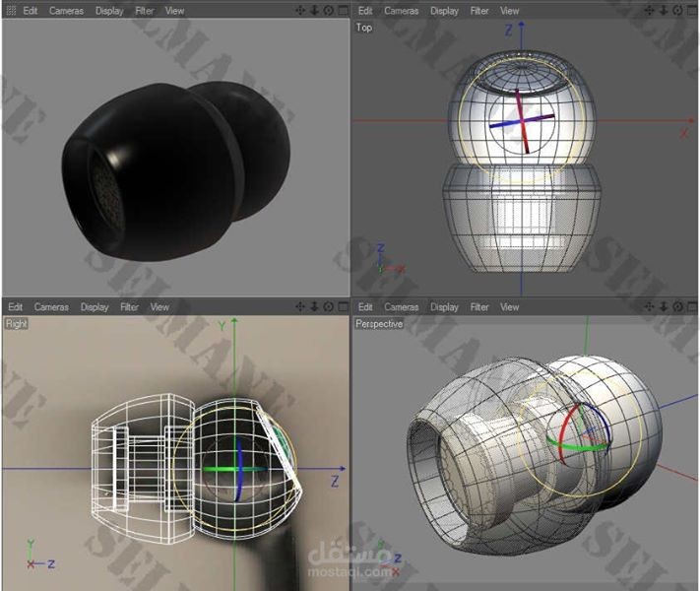The height and width of the screenshot is (591, 700).
Task: Click the zoom arrow icon in the Right viewport
Action: click(314, 306)
